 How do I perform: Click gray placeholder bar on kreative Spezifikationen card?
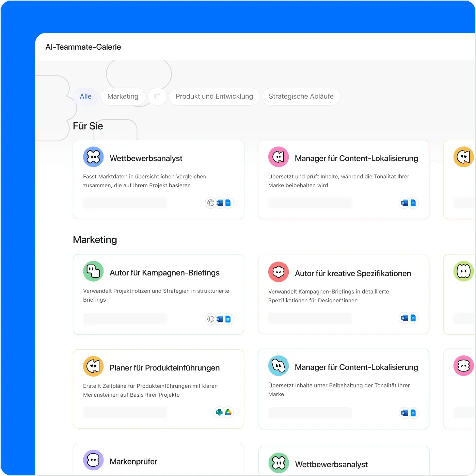[x=310, y=318]
